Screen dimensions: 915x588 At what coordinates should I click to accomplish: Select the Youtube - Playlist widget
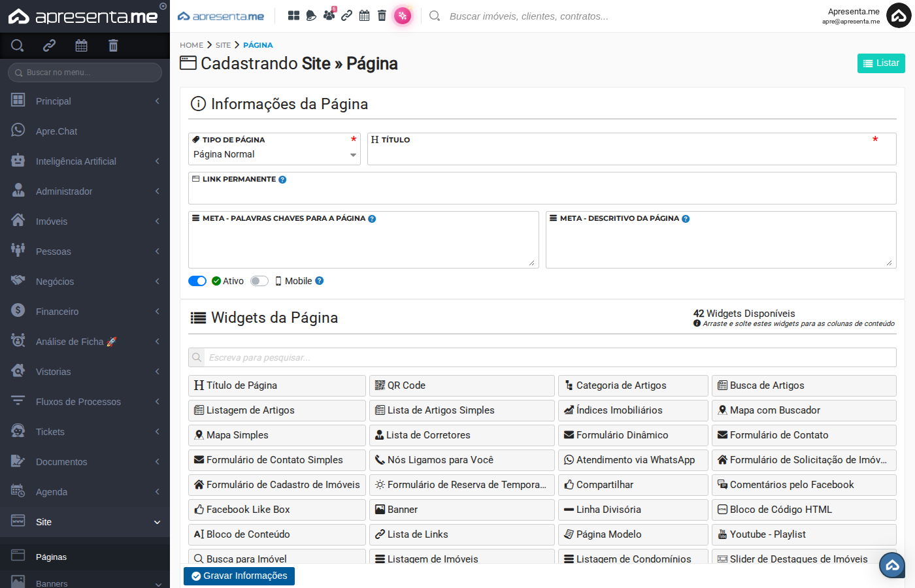pyautogui.click(x=803, y=534)
